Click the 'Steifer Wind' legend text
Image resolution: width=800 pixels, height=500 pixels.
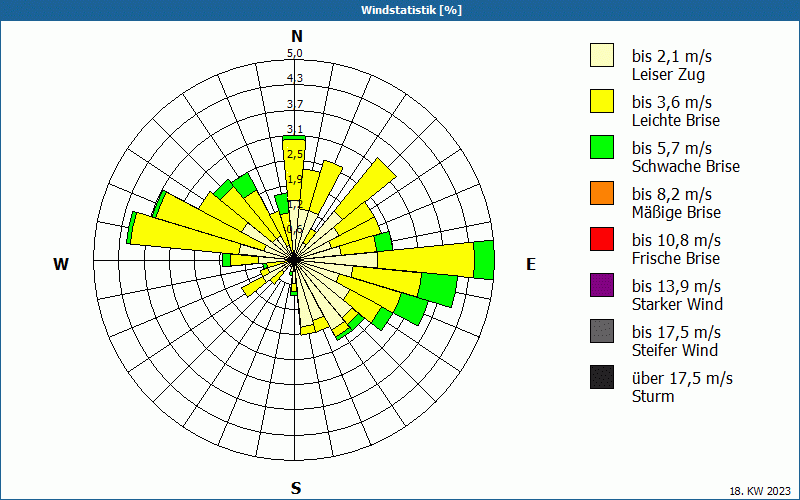[674, 350]
